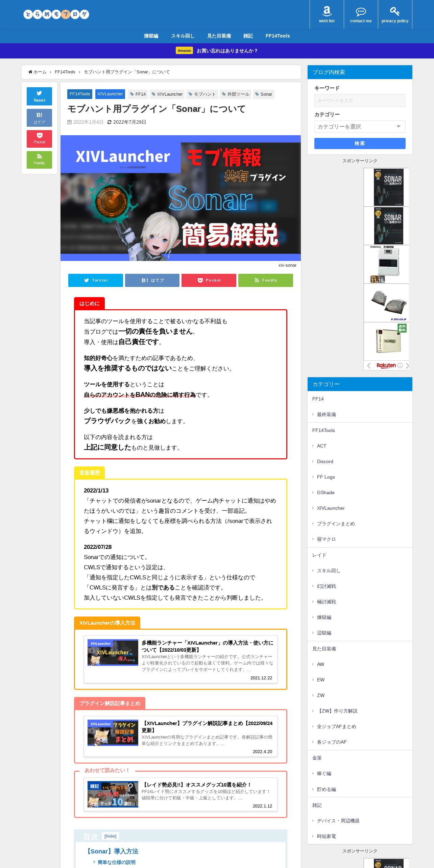Open レイド勢必見 オススメグッズ10選 article card
Image resolution: width=434 pixels, height=868 pixels.
click(180, 795)
